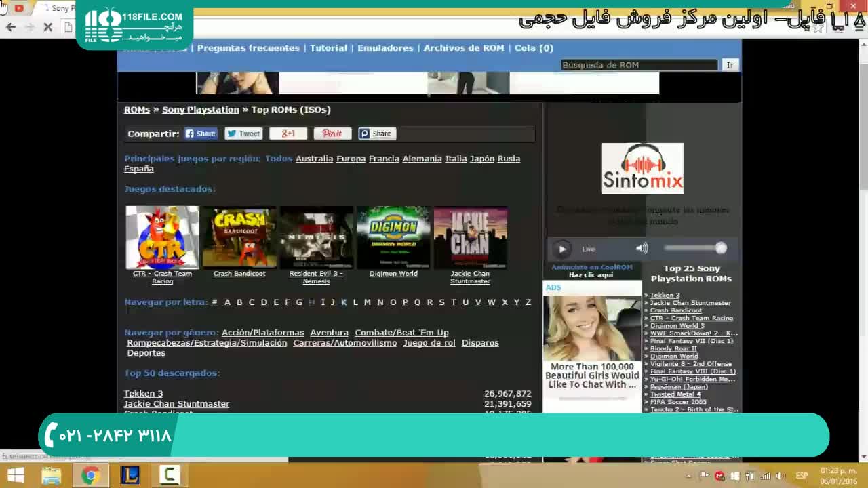Browse the Rompecabezas/Estrategia/Simulación genre

207,343
